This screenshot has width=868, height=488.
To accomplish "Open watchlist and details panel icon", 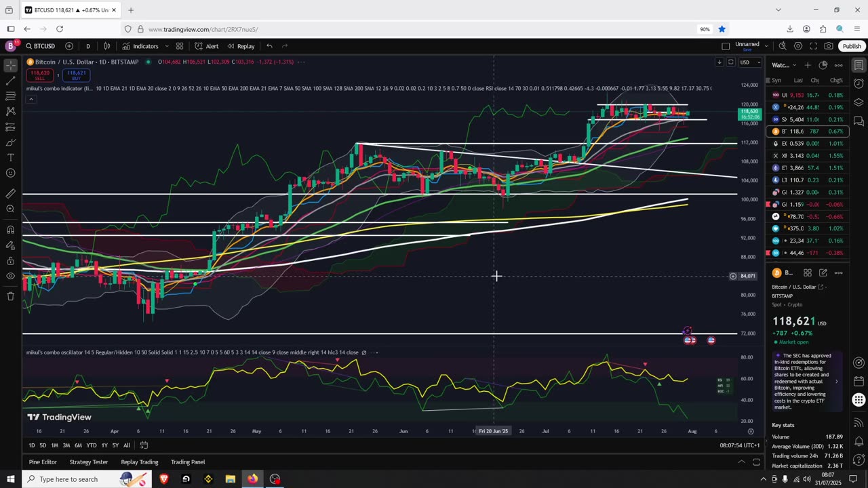I will [859, 65].
